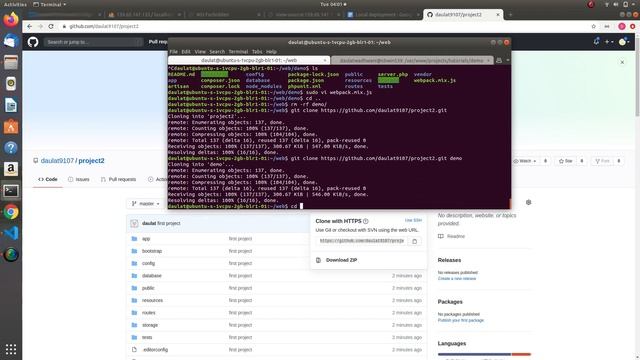Open Amazon launcher in the dock
The image size is (640, 360).
coord(11,169)
